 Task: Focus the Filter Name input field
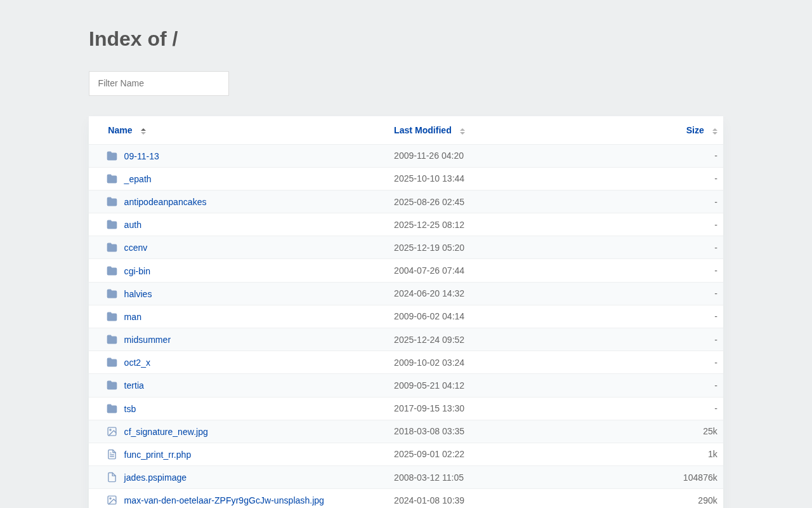[159, 83]
